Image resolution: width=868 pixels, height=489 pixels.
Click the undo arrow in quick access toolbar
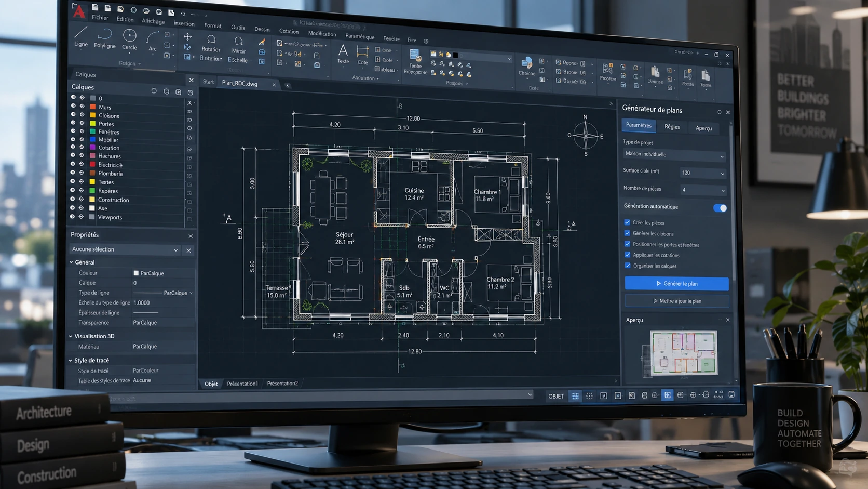(x=183, y=14)
